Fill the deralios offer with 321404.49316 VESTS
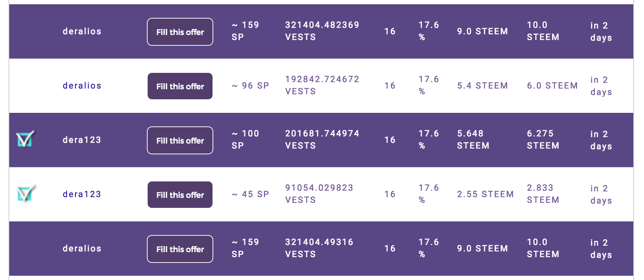Image resolution: width=644 pixels, height=280 pixels. pos(180,249)
